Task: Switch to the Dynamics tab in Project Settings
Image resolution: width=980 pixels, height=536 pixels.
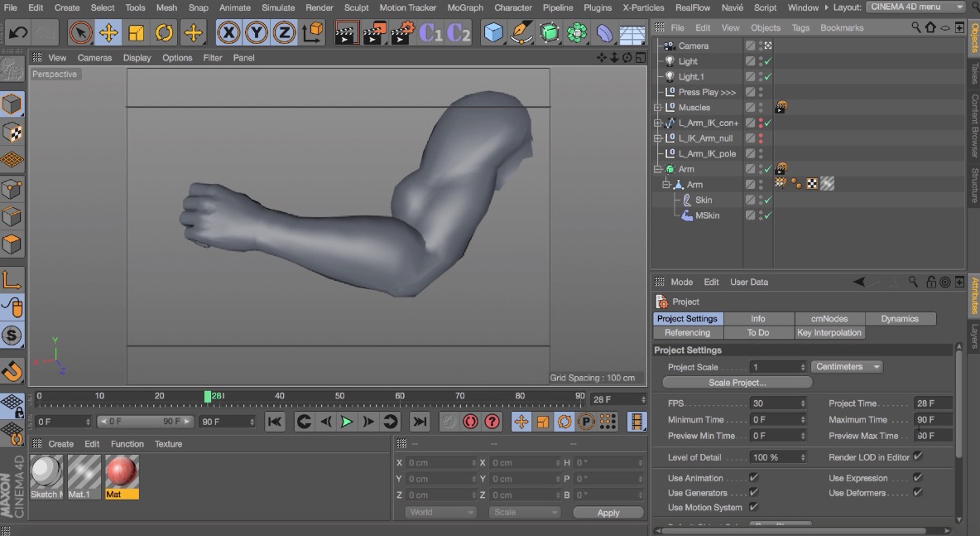Action: pos(901,318)
